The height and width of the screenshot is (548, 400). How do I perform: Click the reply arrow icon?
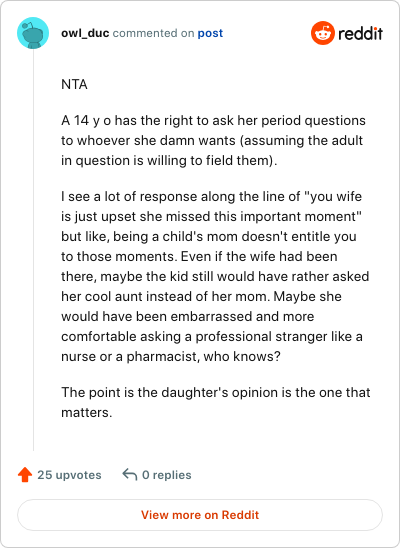(130, 475)
